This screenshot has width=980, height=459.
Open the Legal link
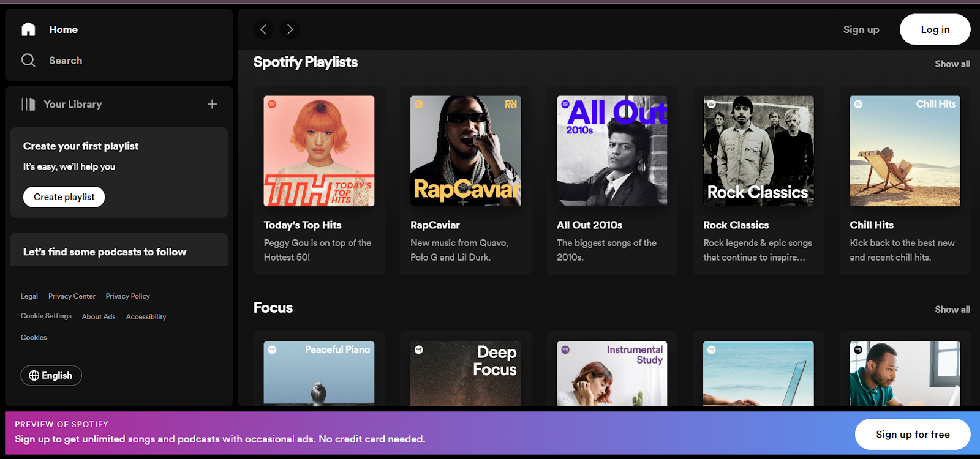point(29,296)
